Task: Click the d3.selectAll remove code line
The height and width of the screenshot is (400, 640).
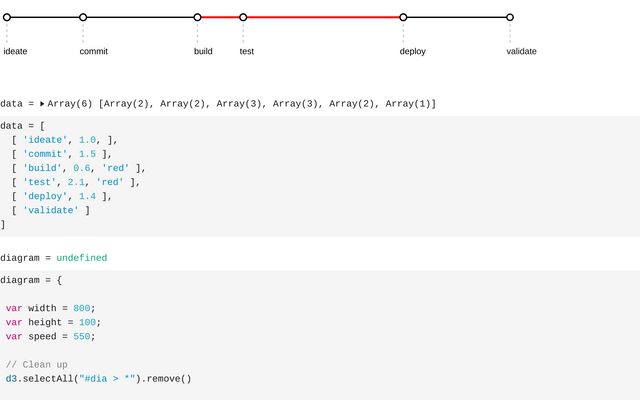Action: (98, 379)
